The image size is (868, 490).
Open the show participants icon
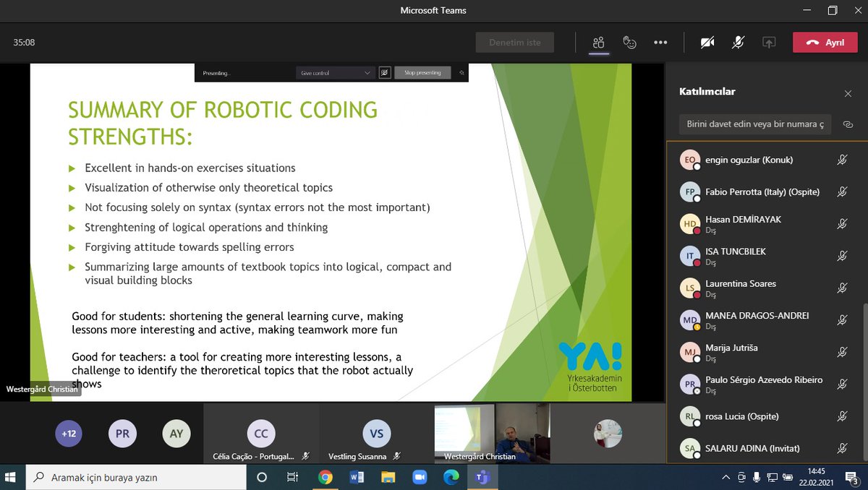598,43
